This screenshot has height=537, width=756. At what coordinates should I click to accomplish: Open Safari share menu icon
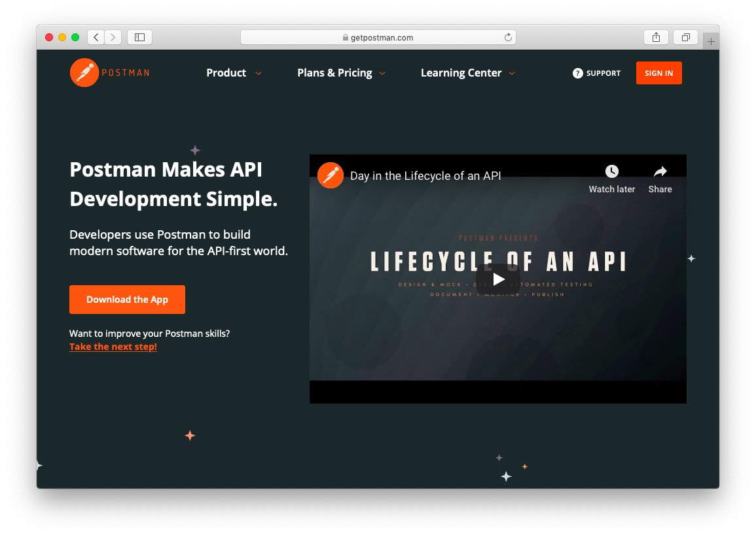click(657, 37)
